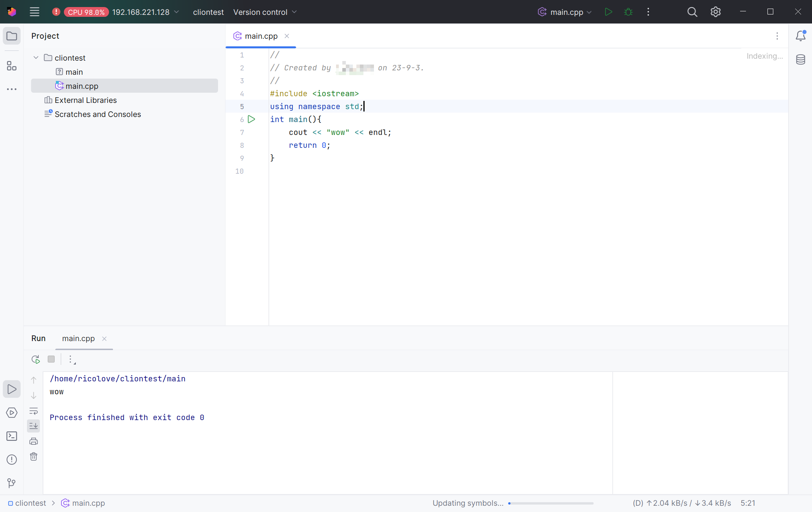
Task: Collapse the cliontest project folder
Action: point(36,57)
